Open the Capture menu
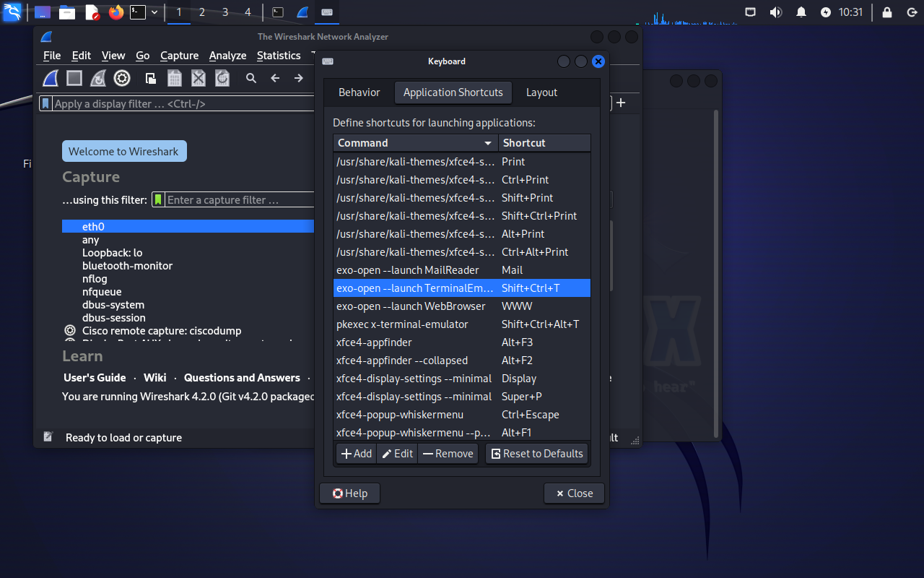Viewport: 924px width, 578px height. pyautogui.click(x=179, y=56)
